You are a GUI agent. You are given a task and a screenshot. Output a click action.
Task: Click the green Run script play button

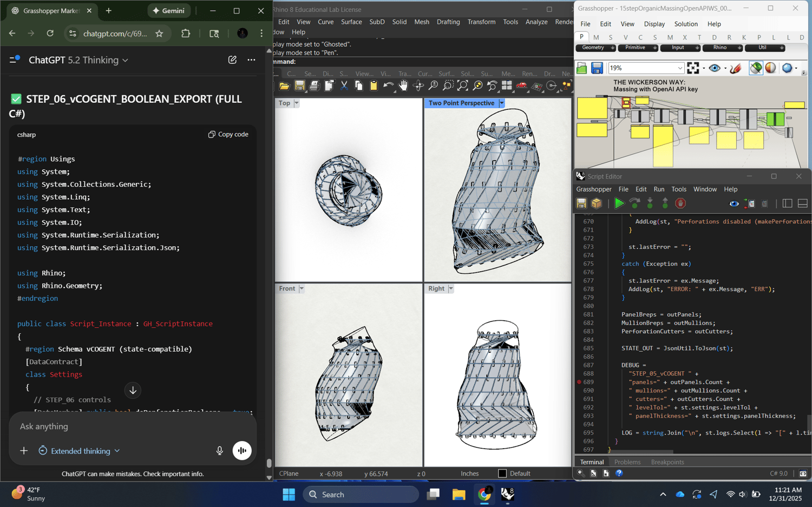point(619,203)
